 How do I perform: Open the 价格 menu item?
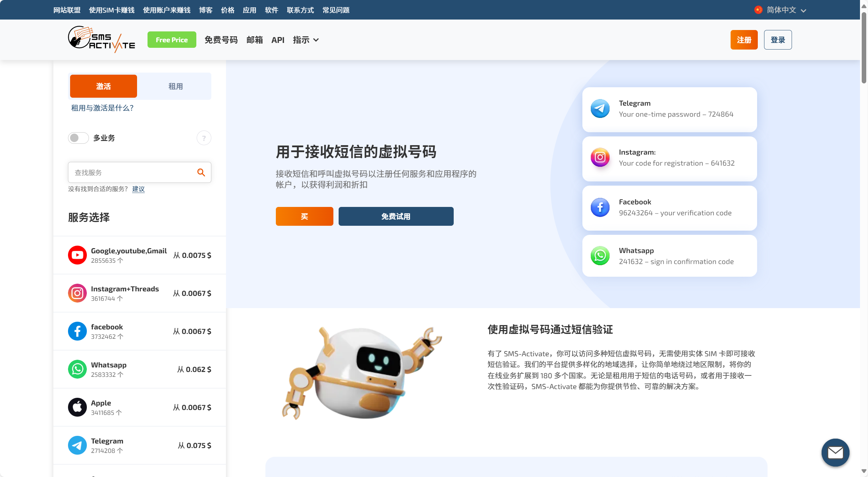point(228,10)
